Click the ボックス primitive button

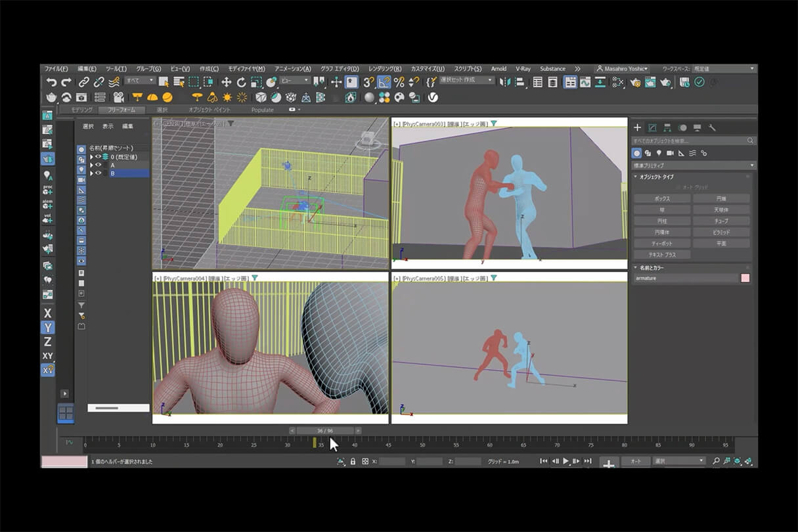pos(663,198)
